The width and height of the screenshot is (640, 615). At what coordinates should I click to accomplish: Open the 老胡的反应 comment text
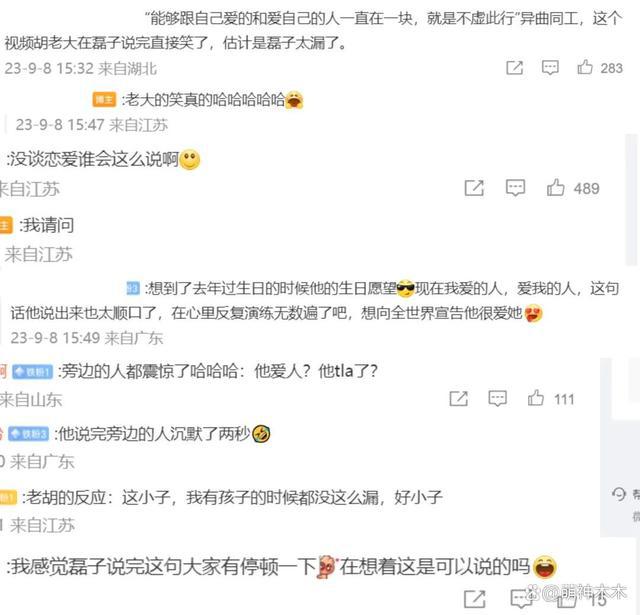point(232,497)
